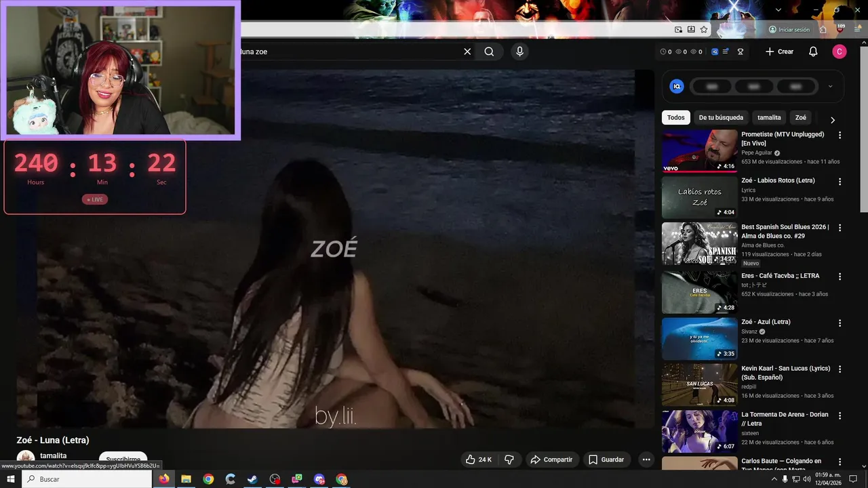Open Zoé - Azul (Letra) thumbnail

tap(699, 338)
